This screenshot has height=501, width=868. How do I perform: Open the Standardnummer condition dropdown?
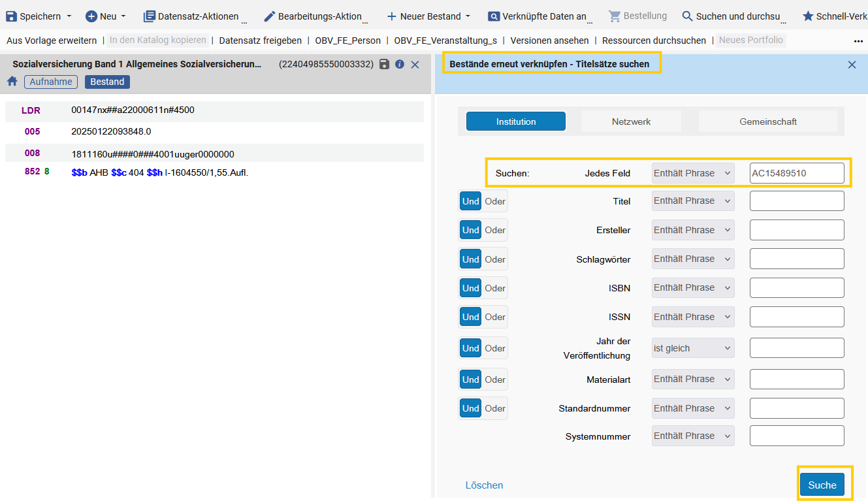[x=693, y=408]
